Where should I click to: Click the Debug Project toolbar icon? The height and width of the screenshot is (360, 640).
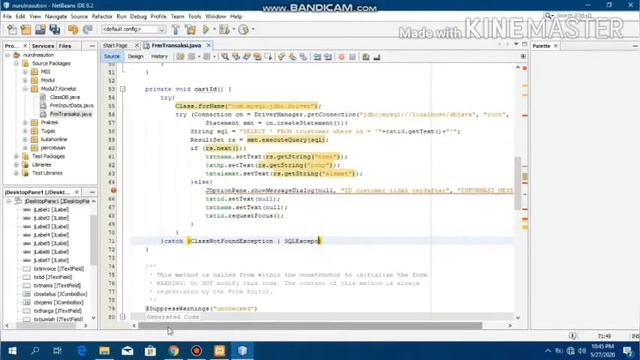tap(224, 29)
